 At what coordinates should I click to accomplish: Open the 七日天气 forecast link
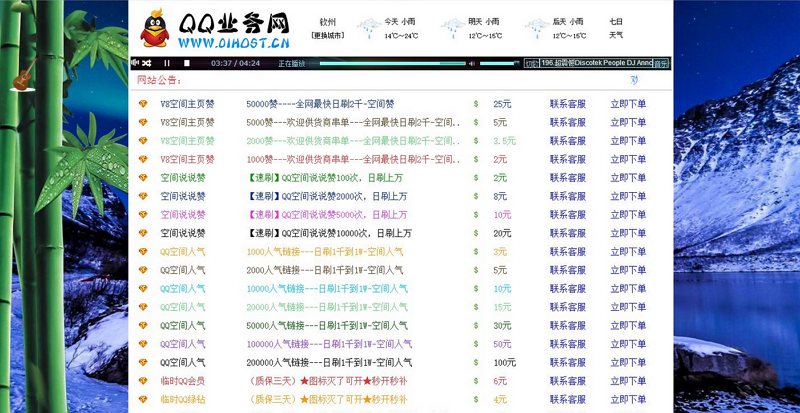point(616,29)
